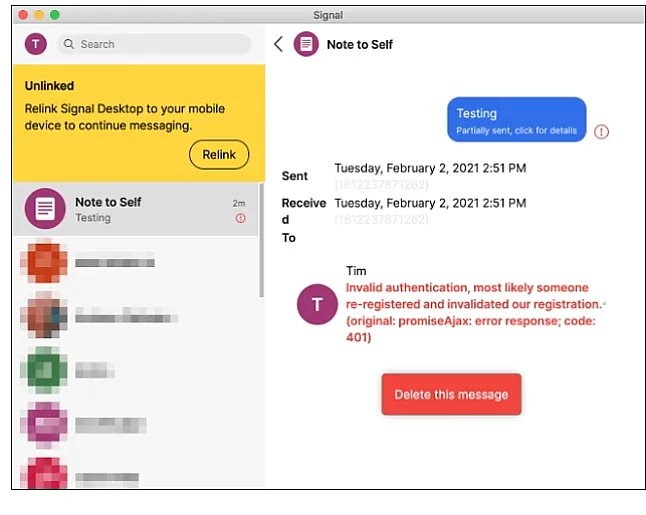Click the "Note to Self" conversation header title
The image size is (646, 515).
tap(360, 44)
